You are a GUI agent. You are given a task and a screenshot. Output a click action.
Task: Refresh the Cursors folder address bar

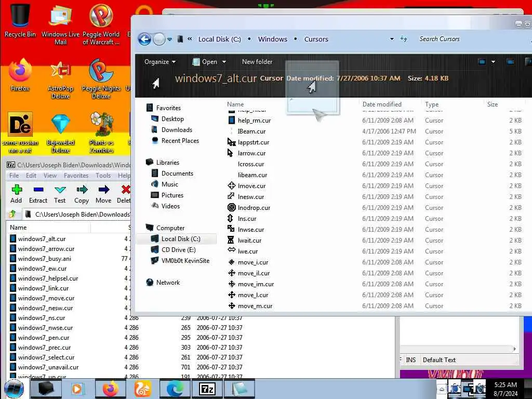pyautogui.click(x=404, y=39)
